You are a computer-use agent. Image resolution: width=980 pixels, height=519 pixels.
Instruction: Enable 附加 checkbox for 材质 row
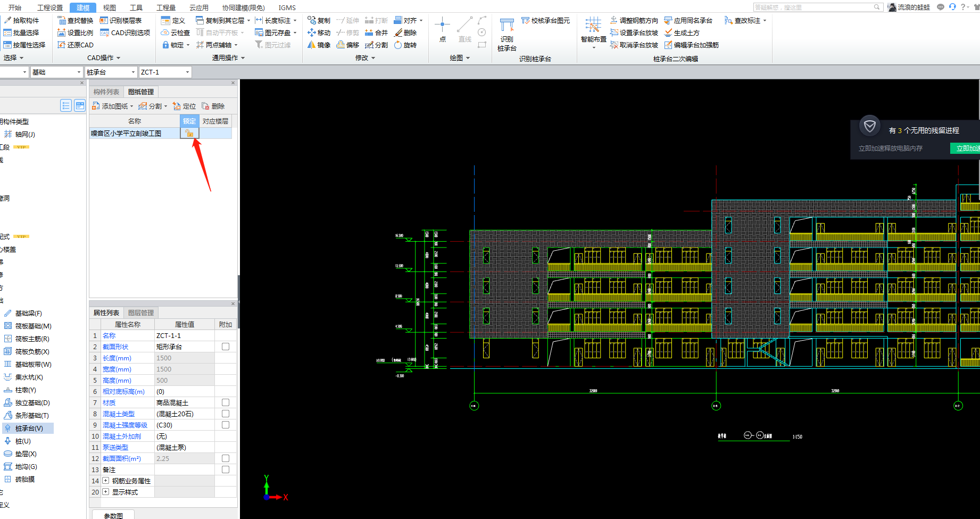pyautogui.click(x=226, y=402)
